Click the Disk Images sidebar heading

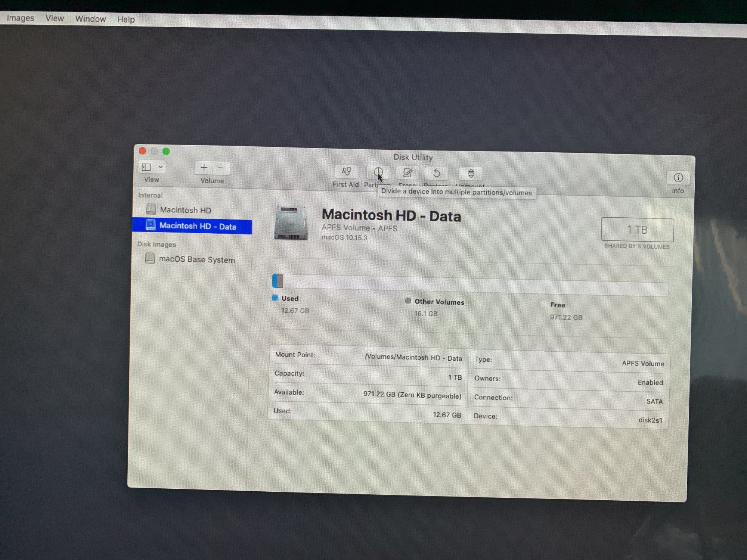[156, 244]
